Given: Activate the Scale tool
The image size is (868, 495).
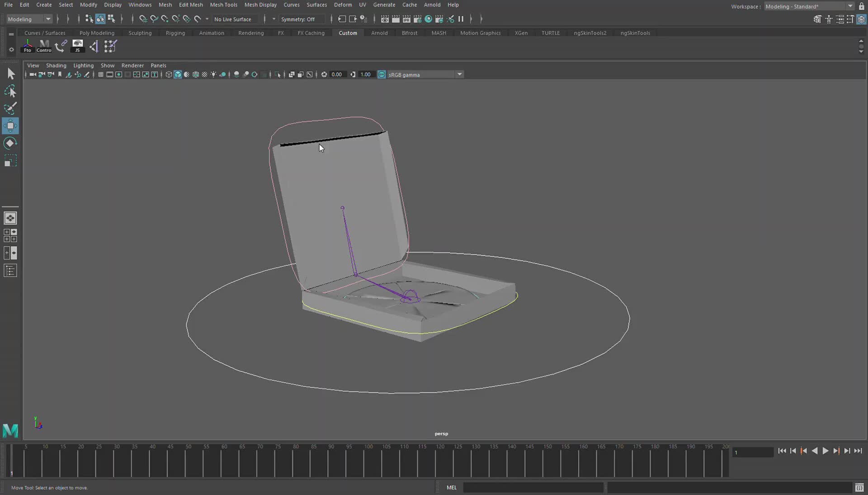Looking at the screenshot, I should 10,160.
